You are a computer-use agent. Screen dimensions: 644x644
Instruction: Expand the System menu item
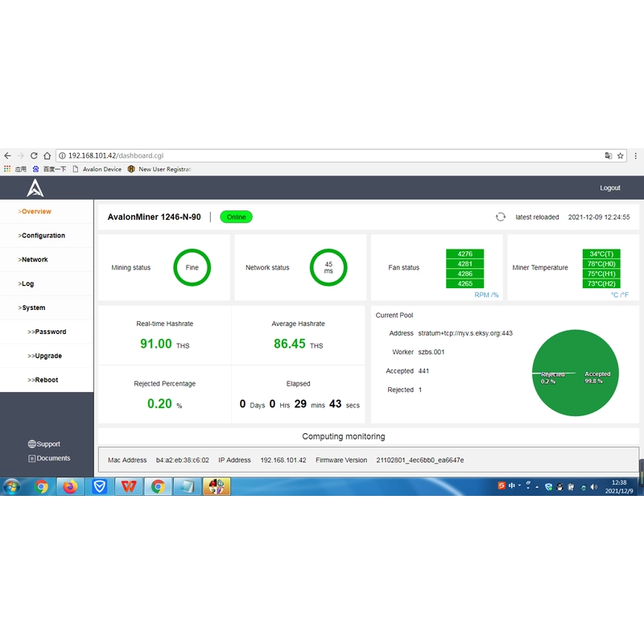point(31,308)
